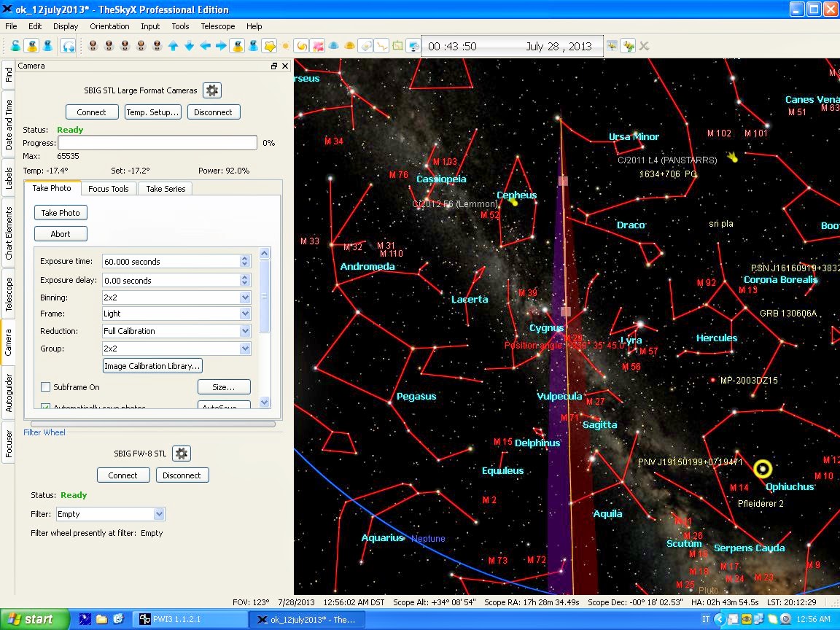This screenshot has height=630, width=840.
Task: Open SBIG FW-8 filter wheel settings gear
Action: pyautogui.click(x=182, y=454)
